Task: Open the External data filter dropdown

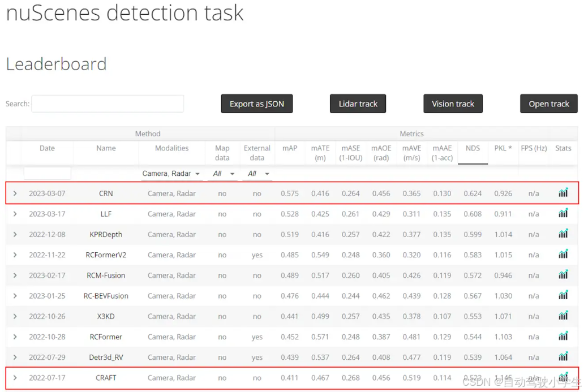Action: [257, 174]
